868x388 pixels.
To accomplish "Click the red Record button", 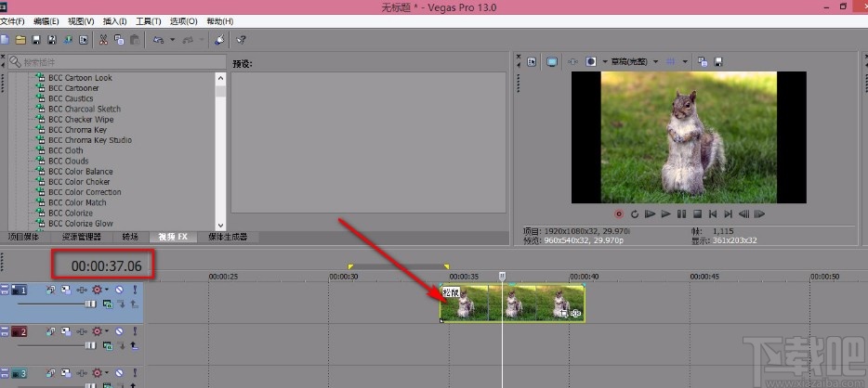I will point(619,213).
